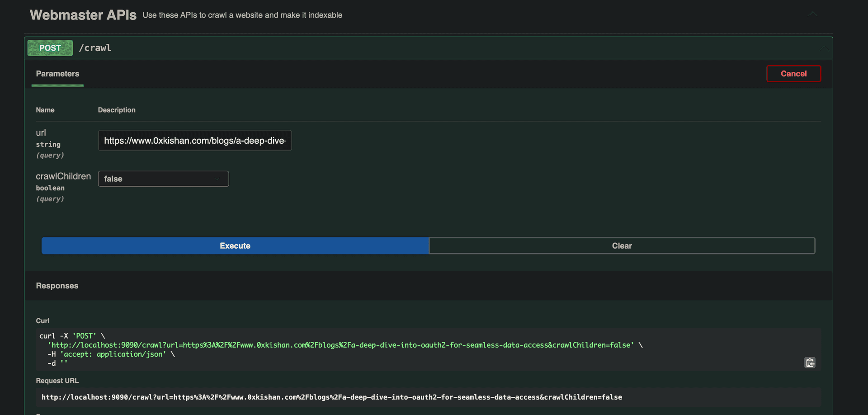This screenshot has width=868, height=415.
Task: Collapse the POST /crawl operation panel
Action: (x=823, y=48)
